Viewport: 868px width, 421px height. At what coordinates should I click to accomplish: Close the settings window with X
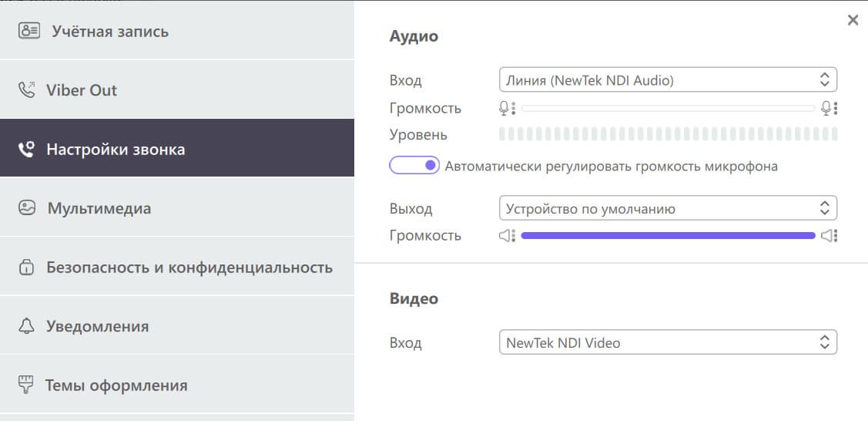(x=853, y=21)
